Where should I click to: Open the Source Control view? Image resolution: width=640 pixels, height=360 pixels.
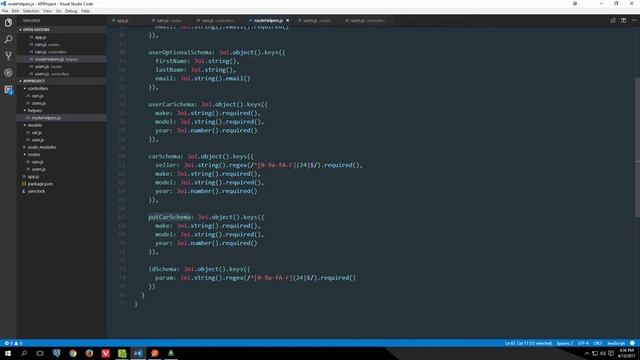click(8, 56)
